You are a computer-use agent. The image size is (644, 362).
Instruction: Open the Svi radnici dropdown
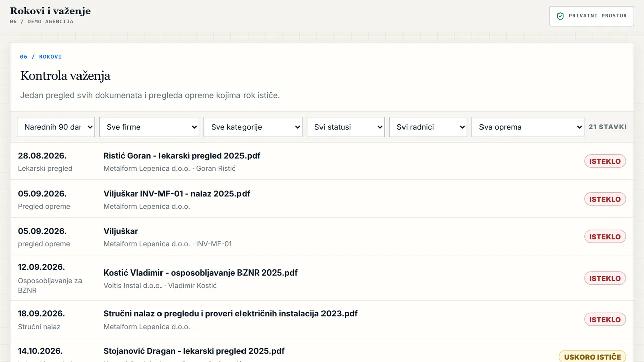[428, 127]
